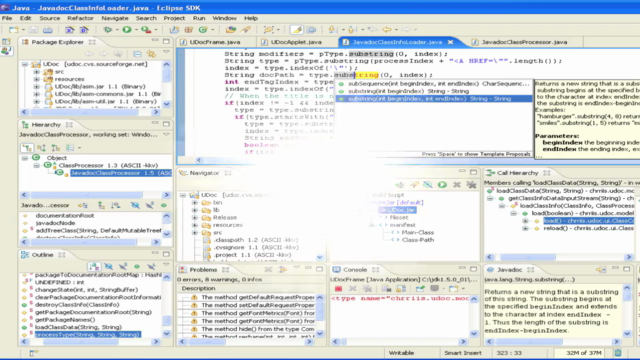
Task: Expand resources folder in Package Explorer
Action: click(x=37, y=79)
